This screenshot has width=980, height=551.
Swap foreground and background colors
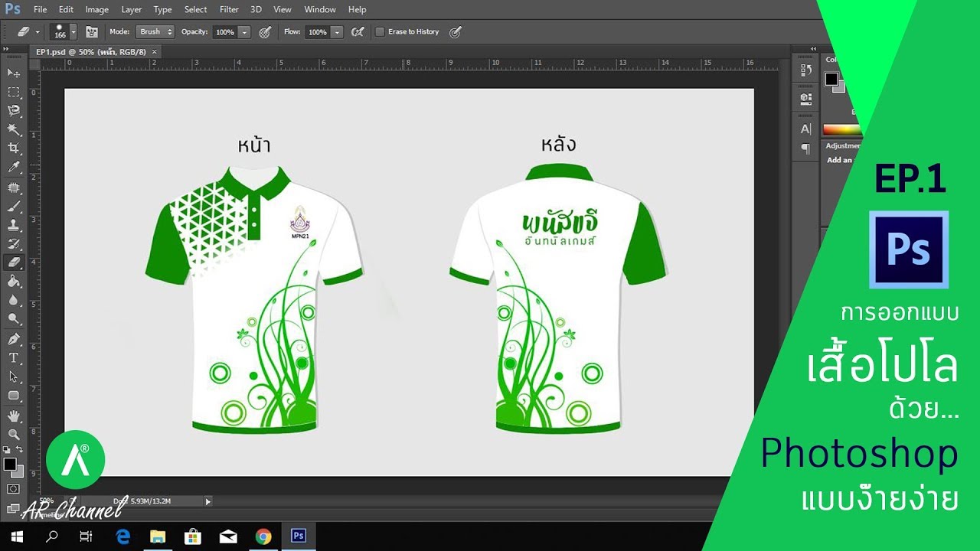tap(20, 449)
